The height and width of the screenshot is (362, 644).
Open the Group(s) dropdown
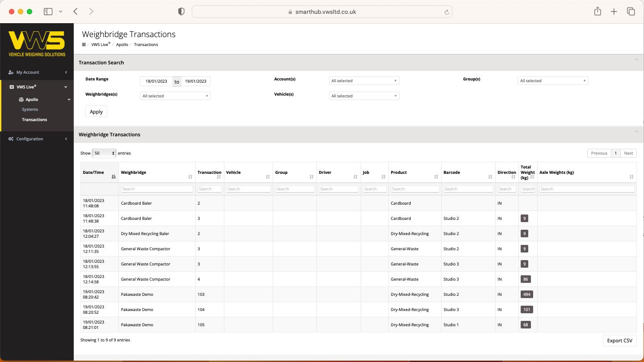pyautogui.click(x=553, y=81)
